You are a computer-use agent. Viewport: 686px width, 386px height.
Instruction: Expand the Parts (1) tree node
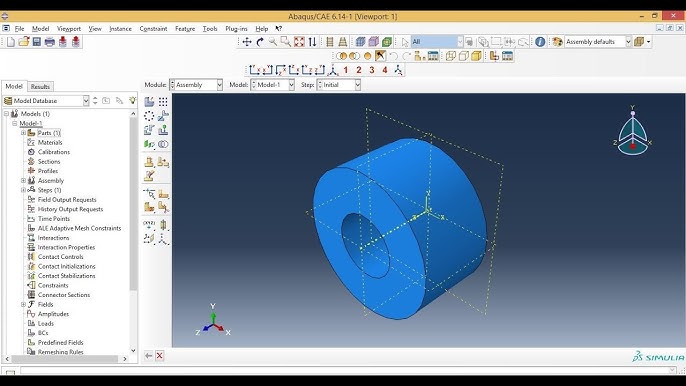(x=24, y=133)
